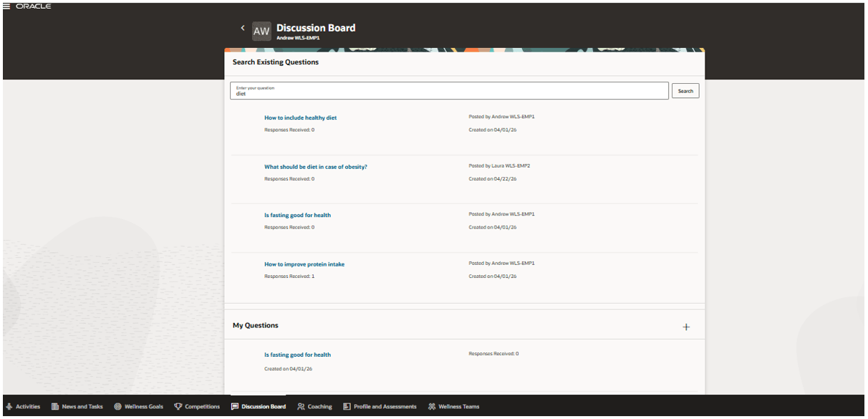Open 'What should be diet in case of obesity?'
Screen dimensions: 868x419
pyautogui.click(x=316, y=167)
